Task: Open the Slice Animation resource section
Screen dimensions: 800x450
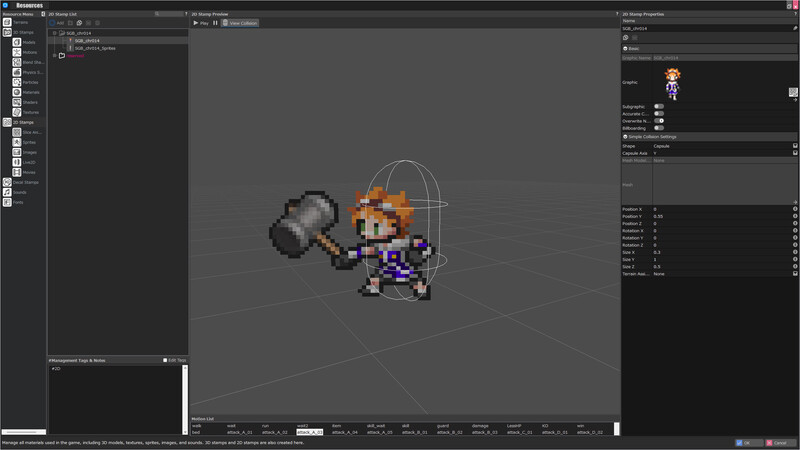Action: point(28,132)
